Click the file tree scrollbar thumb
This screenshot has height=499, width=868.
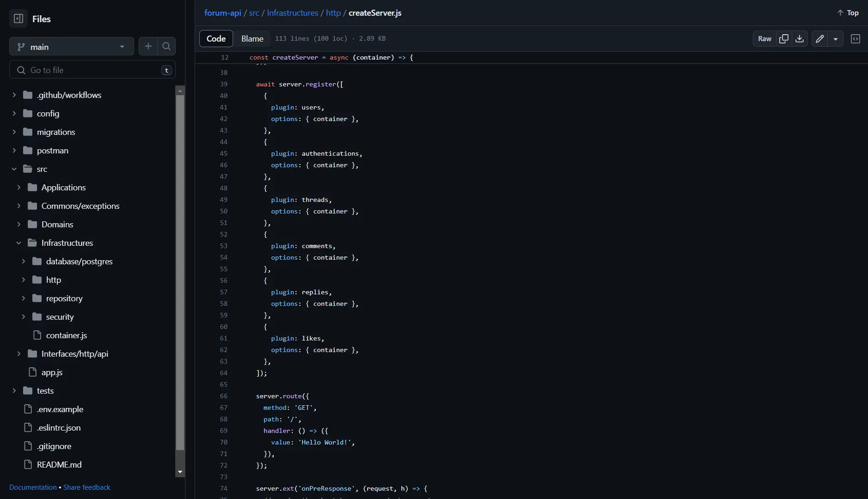tap(180, 273)
